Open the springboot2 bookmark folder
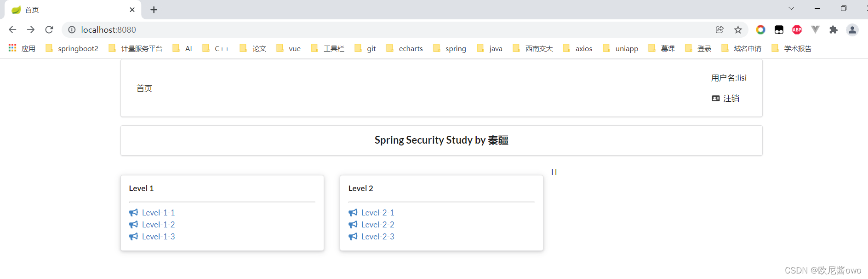 [x=72, y=48]
